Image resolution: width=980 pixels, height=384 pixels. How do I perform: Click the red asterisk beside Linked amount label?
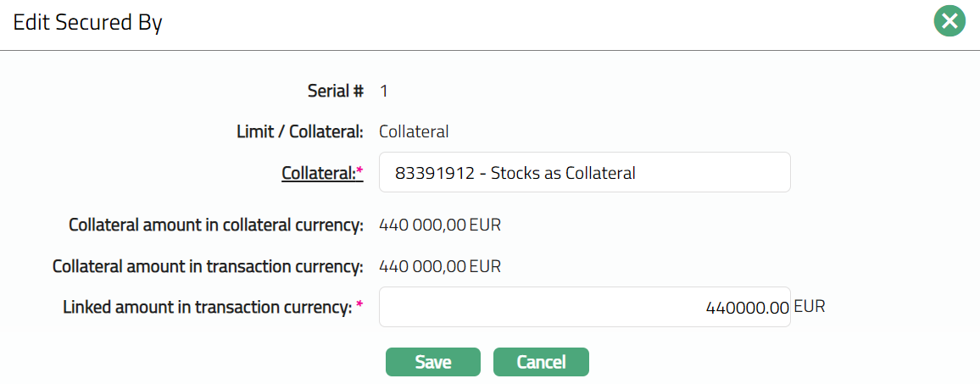(x=359, y=305)
